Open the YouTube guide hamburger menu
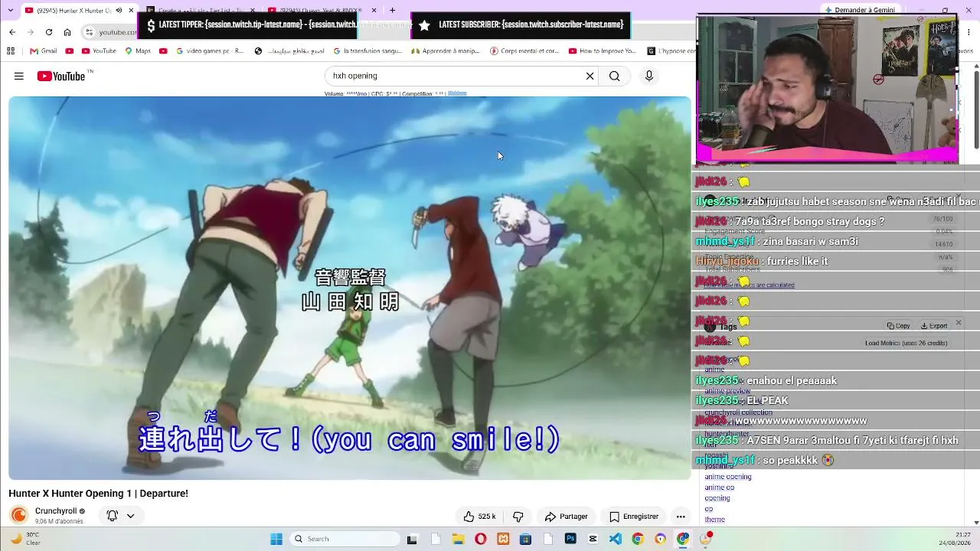 [x=19, y=76]
